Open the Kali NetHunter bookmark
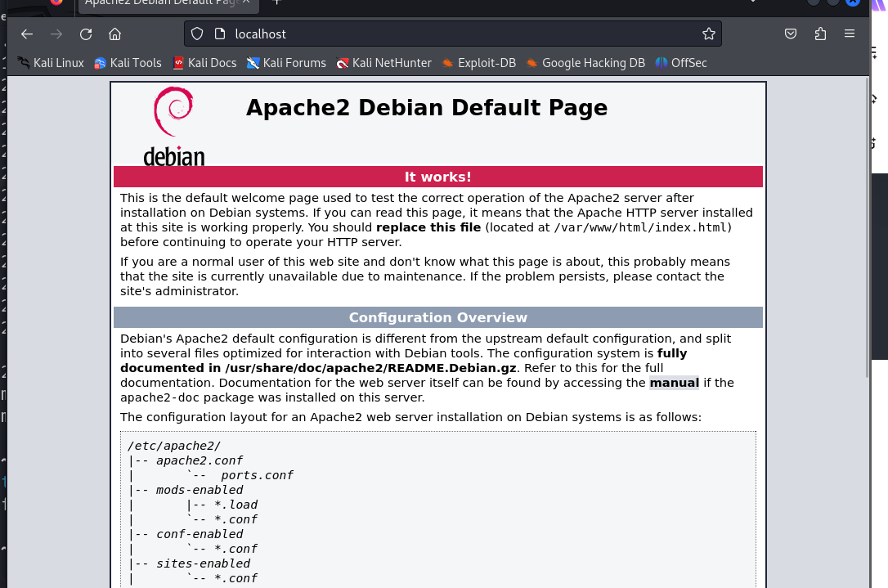 pyautogui.click(x=384, y=63)
